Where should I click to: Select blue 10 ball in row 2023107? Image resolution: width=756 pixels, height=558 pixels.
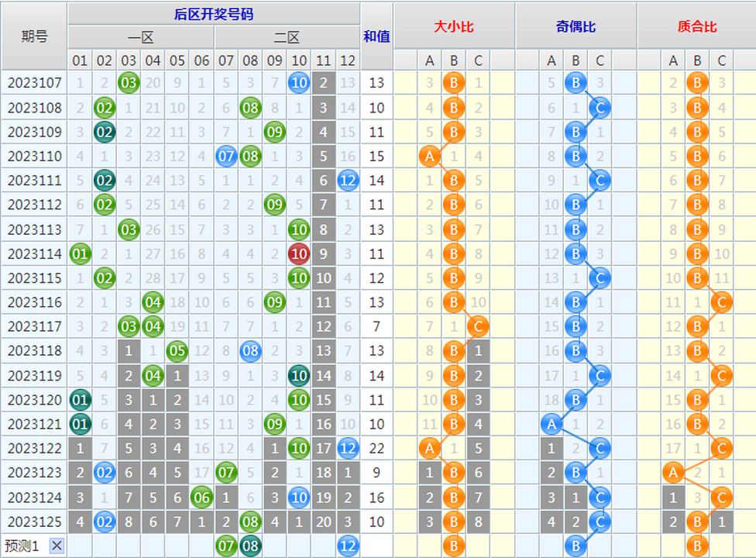299,83
